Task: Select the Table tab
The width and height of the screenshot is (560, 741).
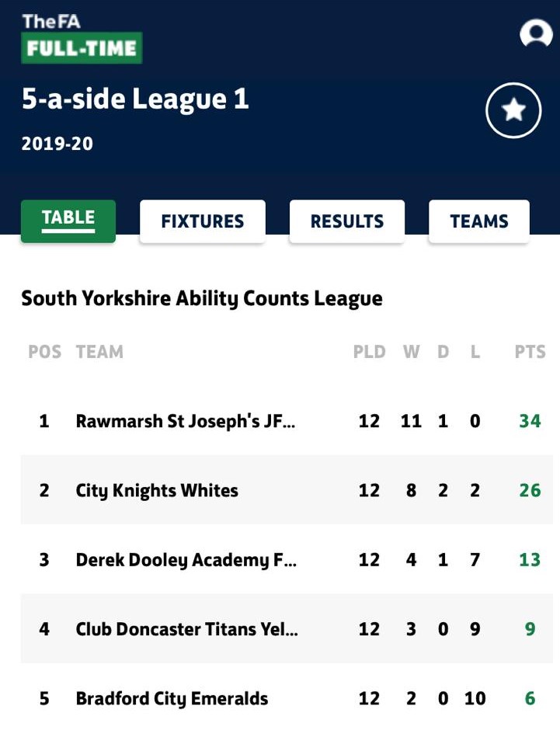Action: [x=68, y=221]
